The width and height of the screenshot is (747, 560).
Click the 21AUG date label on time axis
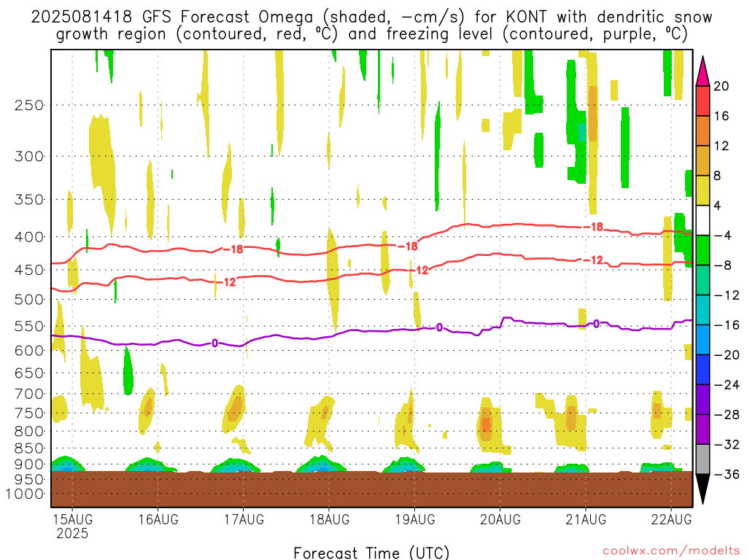[586, 519]
